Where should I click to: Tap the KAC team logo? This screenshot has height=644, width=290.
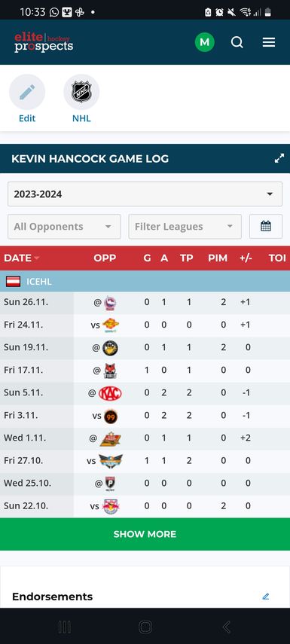point(110,393)
